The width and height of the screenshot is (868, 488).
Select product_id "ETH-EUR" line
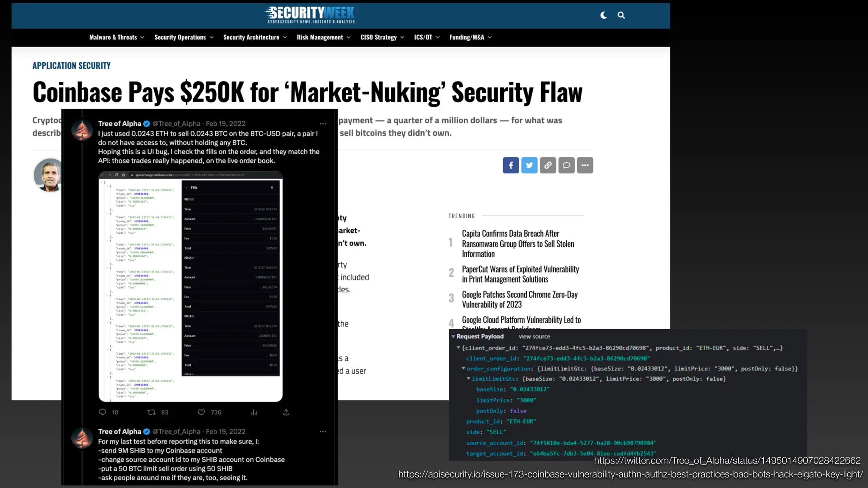(501, 421)
